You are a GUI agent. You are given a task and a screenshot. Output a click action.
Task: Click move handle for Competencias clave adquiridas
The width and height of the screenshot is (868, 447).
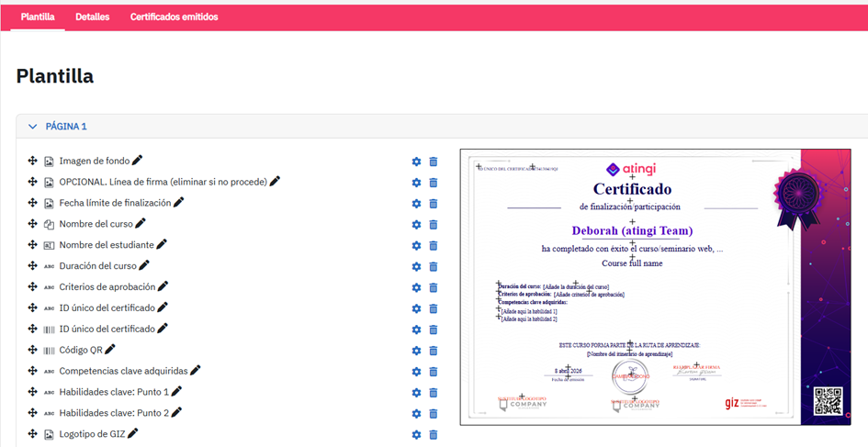(x=32, y=371)
